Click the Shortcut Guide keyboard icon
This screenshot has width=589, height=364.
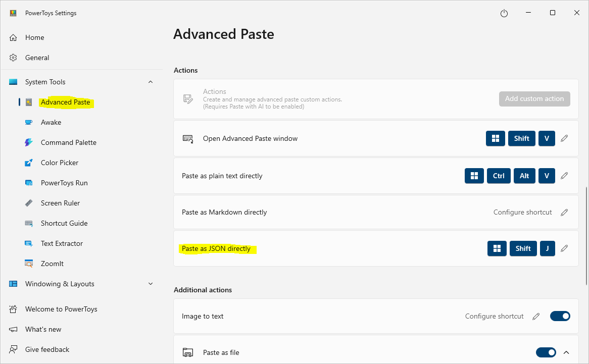click(x=29, y=223)
